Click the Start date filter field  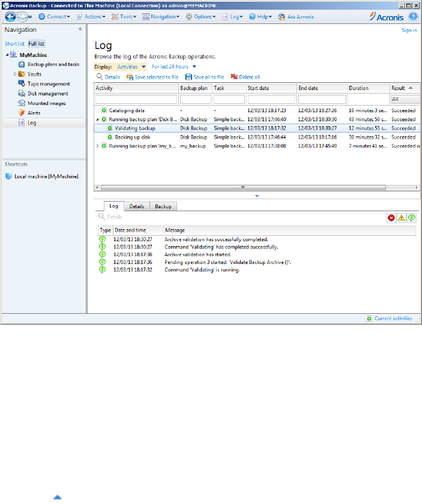(271, 100)
